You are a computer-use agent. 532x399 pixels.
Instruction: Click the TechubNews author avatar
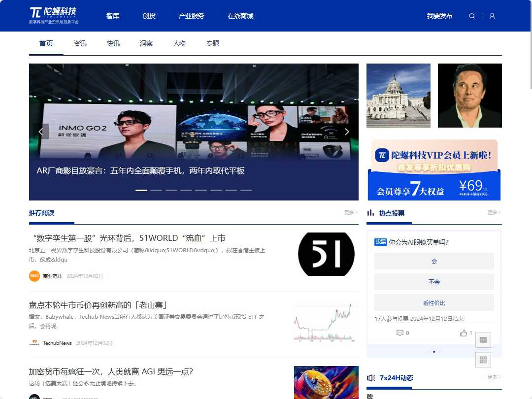point(34,343)
